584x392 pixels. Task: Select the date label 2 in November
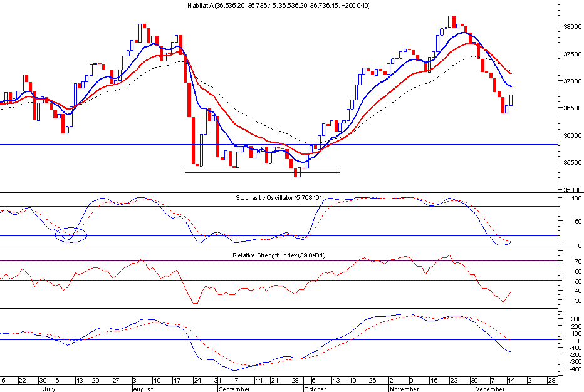click(392, 381)
